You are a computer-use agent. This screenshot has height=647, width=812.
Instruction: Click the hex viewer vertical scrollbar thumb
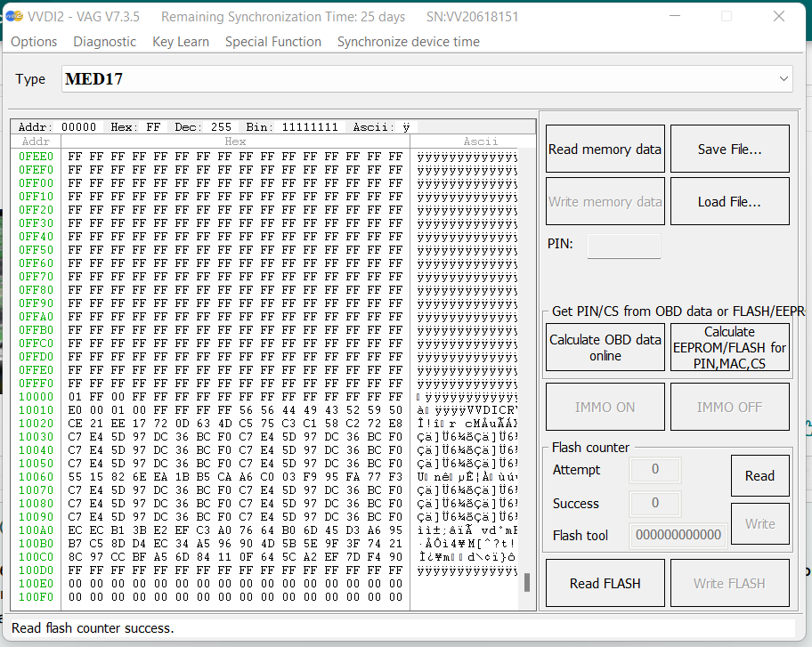[x=527, y=583]
